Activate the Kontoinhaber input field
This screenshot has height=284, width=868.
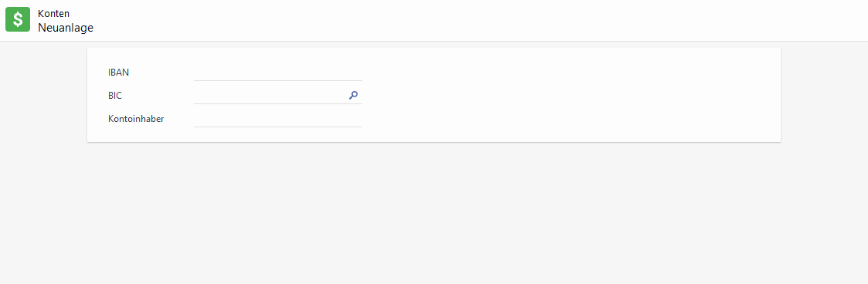click(278, 119)
